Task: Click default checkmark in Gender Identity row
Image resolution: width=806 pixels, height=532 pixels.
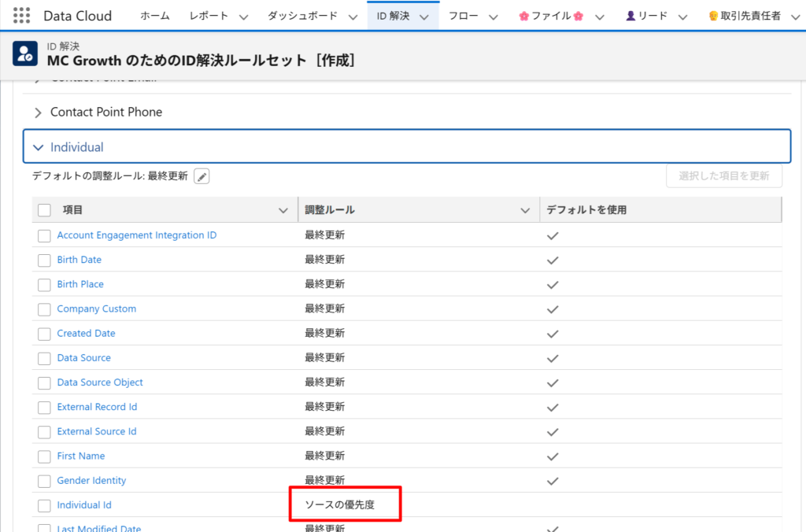Action: point(553,481)
